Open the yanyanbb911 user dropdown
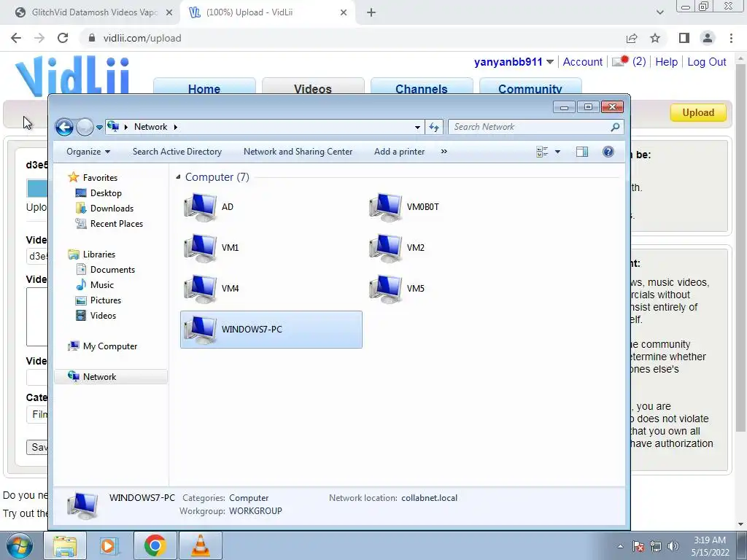The width and height of the screenshot is (747, 560). click(x=550, y=62)
